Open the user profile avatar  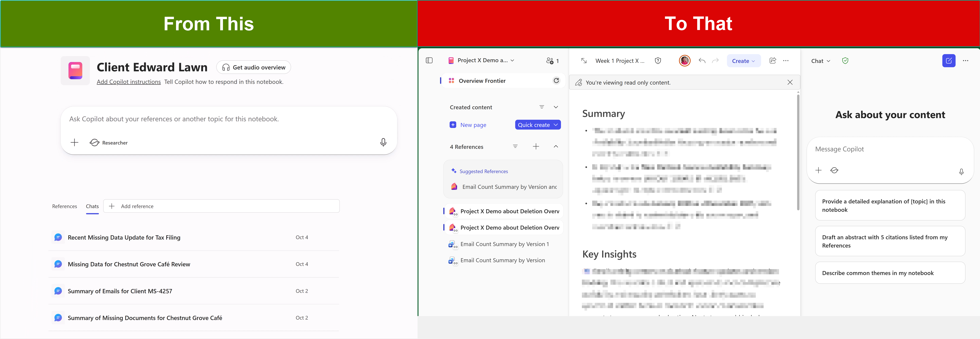coord(684,61)
